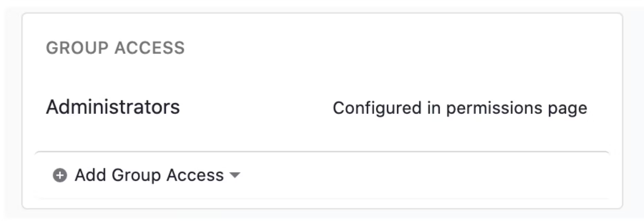Show the group list from Add Group Access

(146, 175)
